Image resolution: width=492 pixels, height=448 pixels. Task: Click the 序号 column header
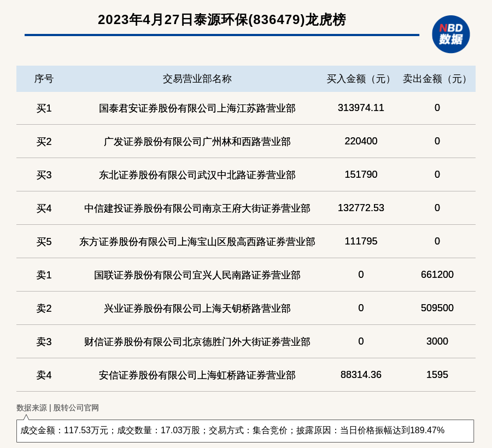pyautogui.click(x=44, y=79)
